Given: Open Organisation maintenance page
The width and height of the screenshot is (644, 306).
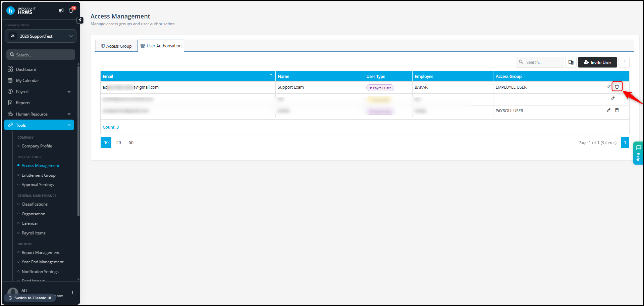Looking at the screenshot, I should click(34, 214).
